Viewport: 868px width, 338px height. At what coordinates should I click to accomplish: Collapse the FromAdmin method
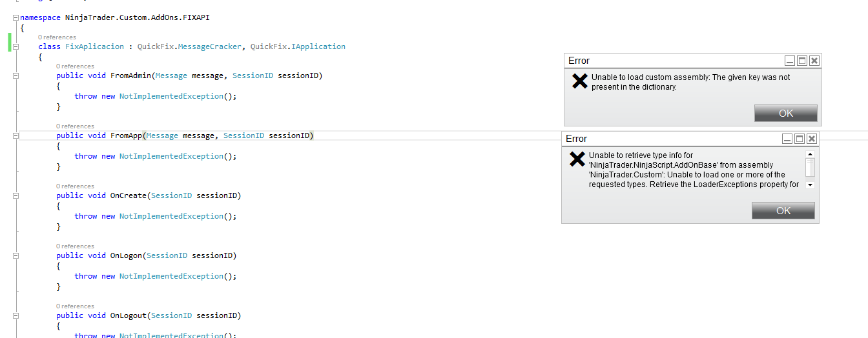pos(15,75)
